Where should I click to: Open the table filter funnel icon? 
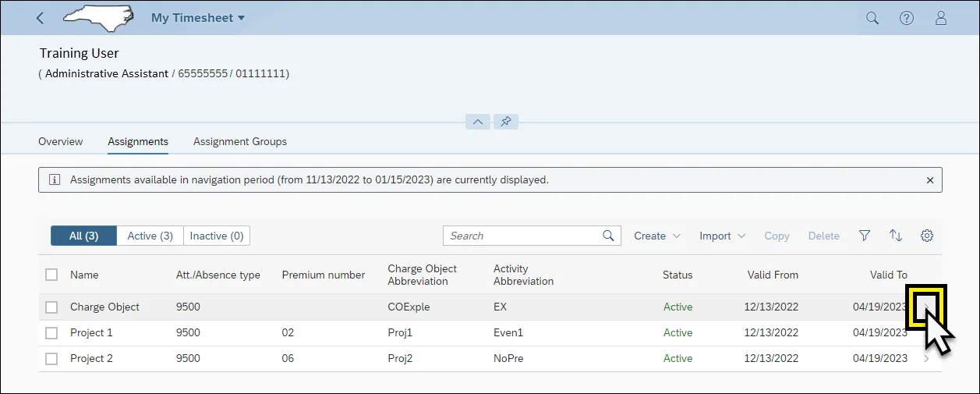tap(865, 236)
